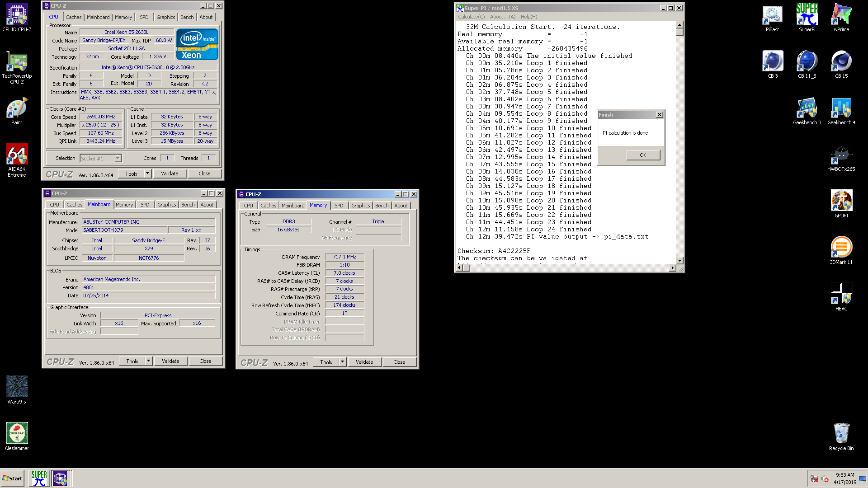The image size is (868, 488).
Task: Open the wPrime desktop shortcut
Action: [841, 18]
